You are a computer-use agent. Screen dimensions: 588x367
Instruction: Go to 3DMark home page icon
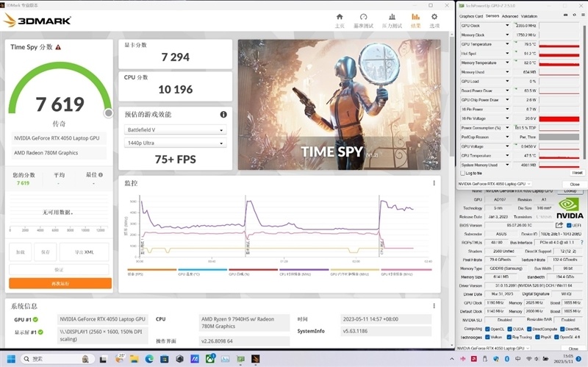click(x=340, y=16)
